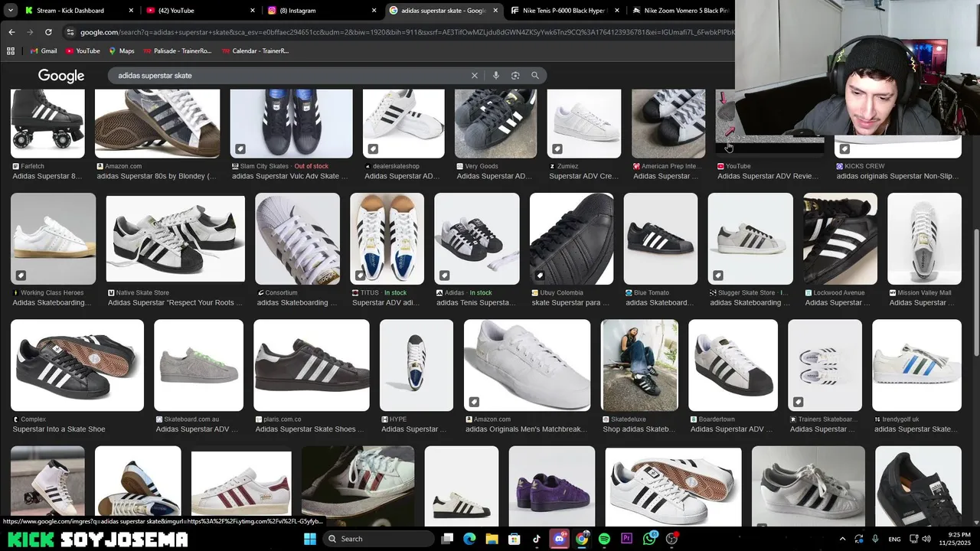This screenshot has height=551, width=980.
Task: Reload the current page
Action: [x=48, y=32]
